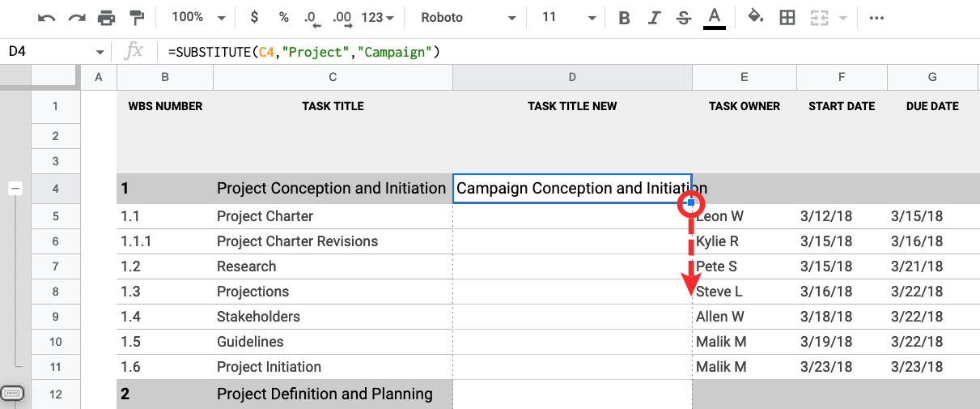Format as percent with % icon

[x=283, y=17]
